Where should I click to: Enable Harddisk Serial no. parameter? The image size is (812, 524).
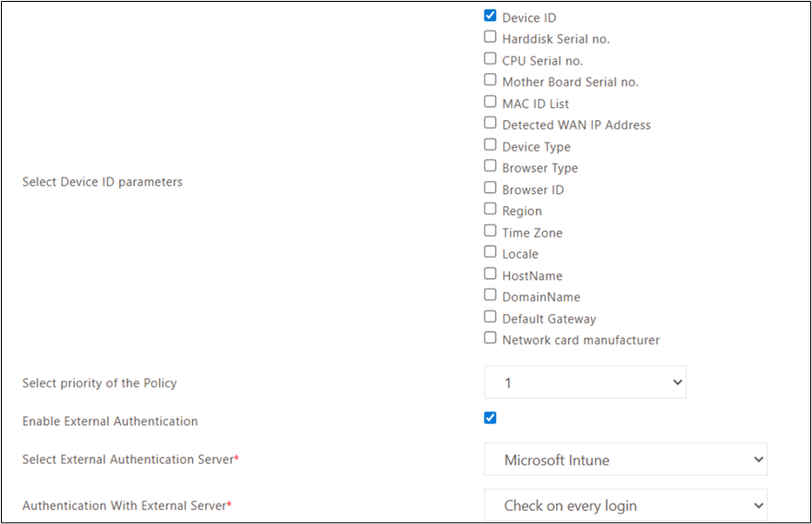(490, 37)
